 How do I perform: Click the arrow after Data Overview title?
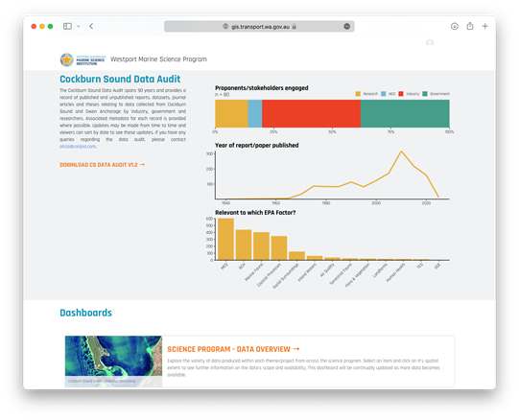296,349
